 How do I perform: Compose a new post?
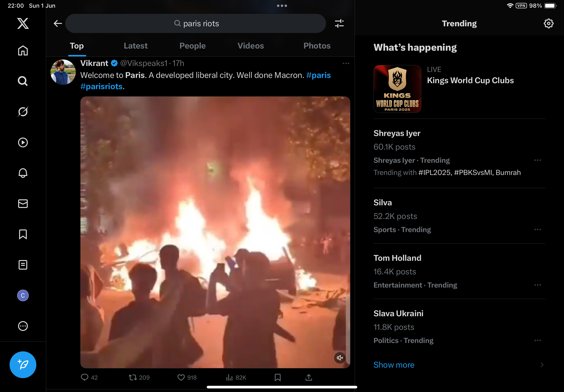tap(23, 365)
